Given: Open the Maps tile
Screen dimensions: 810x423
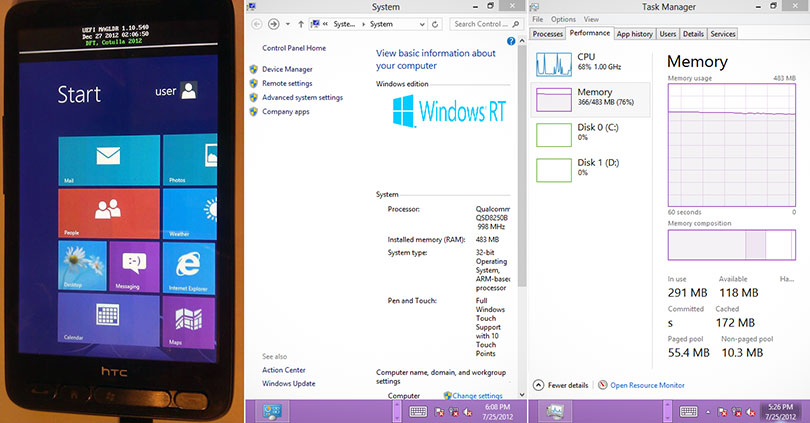Looking at the screenshot, I should pos(187,322).
